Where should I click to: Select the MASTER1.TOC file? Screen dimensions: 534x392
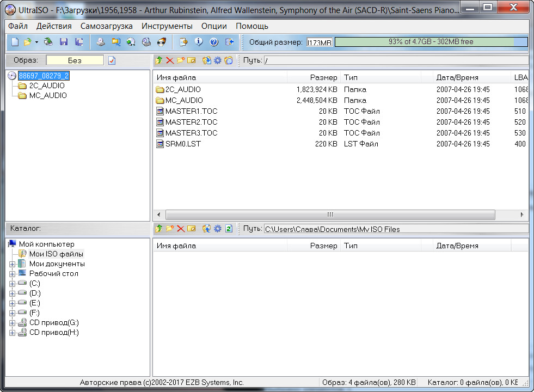coord(191,111)
